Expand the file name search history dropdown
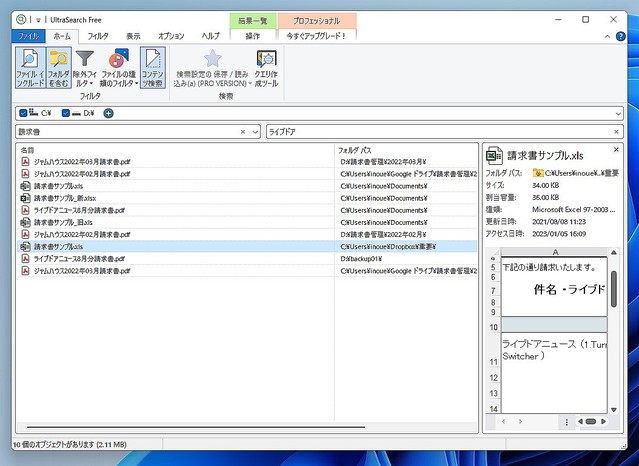The image size is (639, 466). 255,132
